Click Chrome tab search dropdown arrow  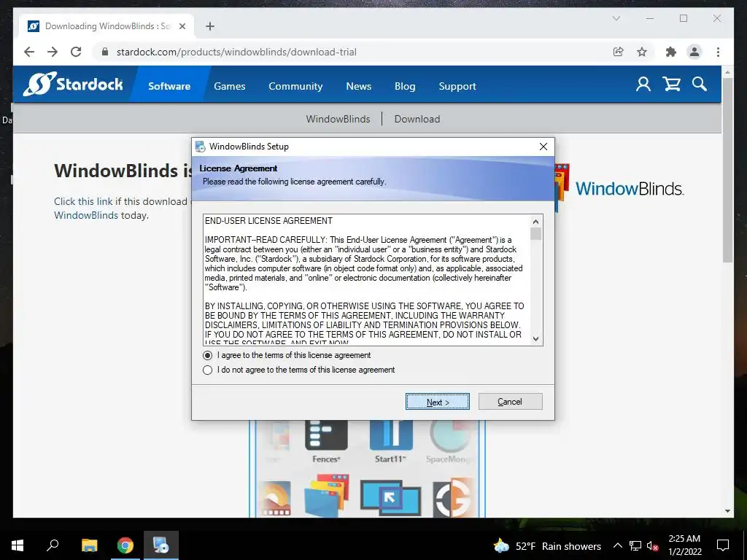tap(616, 18)
